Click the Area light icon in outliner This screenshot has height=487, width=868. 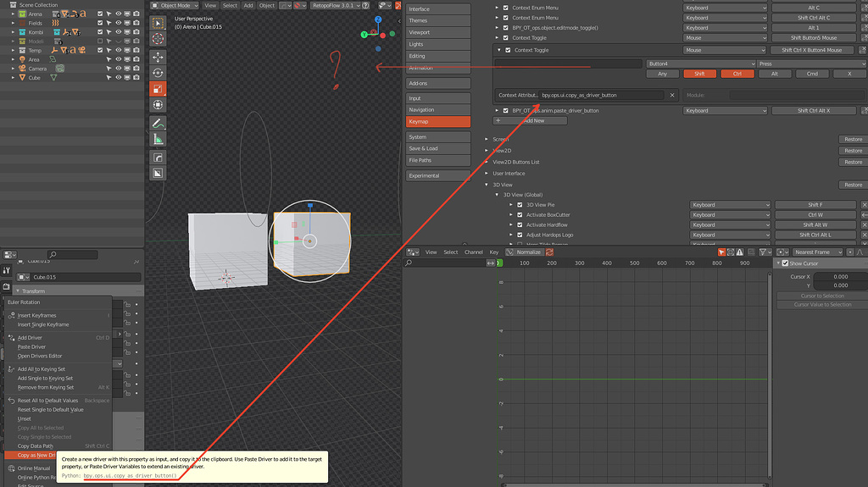[x=22, y=59]
